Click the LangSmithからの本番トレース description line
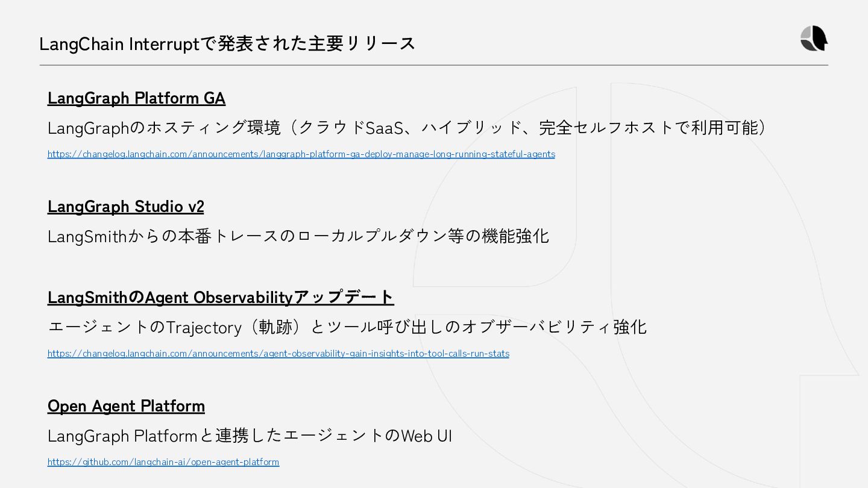The width and height of the screenshot is (868, 488). click(x=298, y=236)
